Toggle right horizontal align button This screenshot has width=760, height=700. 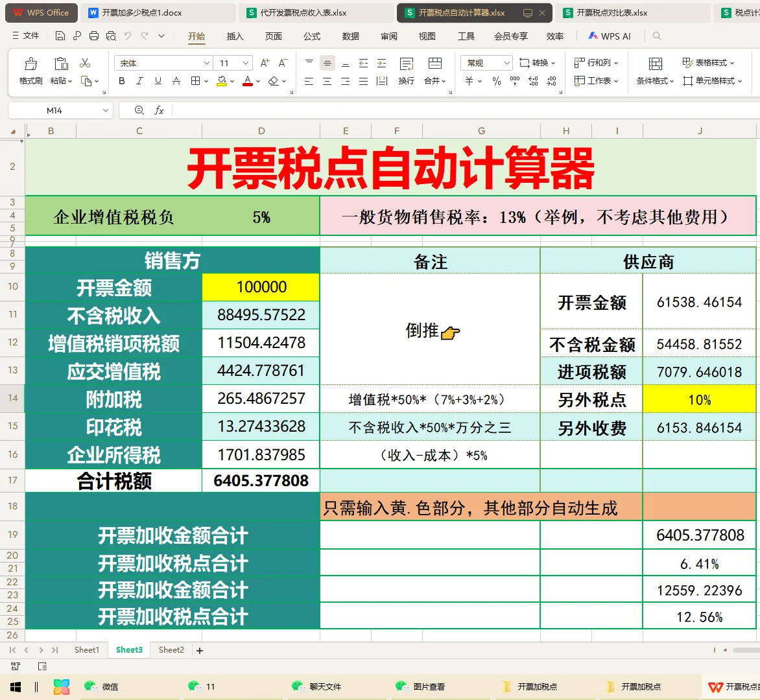pos(345,81)
